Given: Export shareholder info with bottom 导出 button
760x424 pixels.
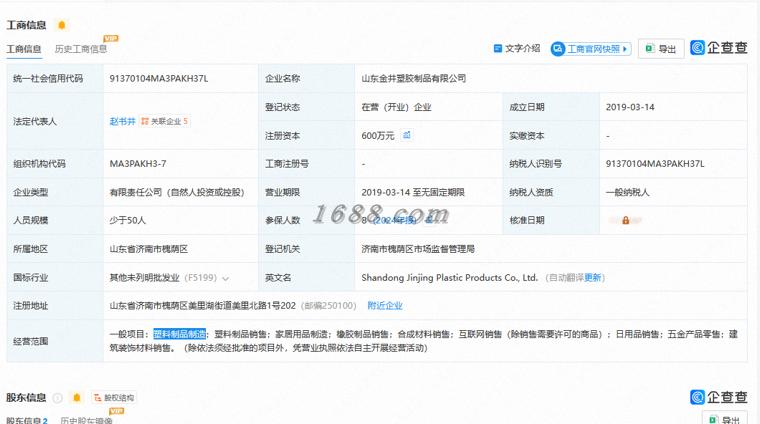Looking at the screenshot, I should tap(725, 419).
